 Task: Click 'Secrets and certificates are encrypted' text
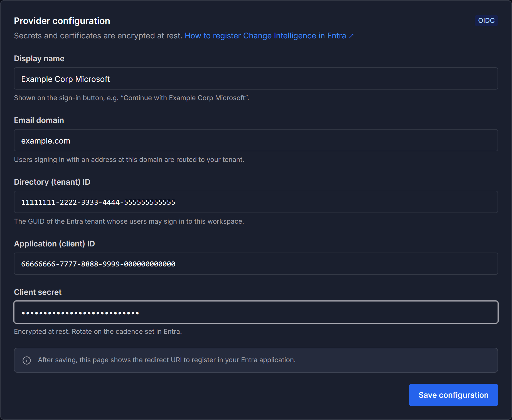[x=98, y=36]
